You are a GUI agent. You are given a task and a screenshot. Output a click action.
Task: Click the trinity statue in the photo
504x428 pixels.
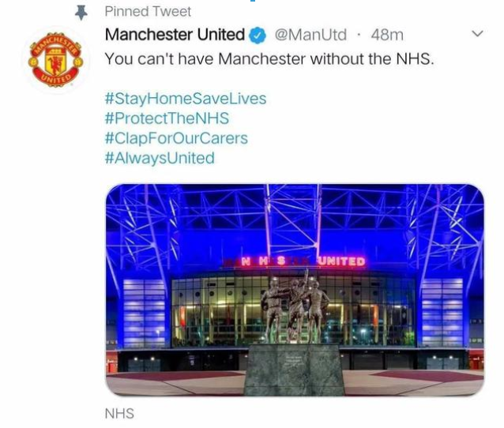click(x=295, y=307)
